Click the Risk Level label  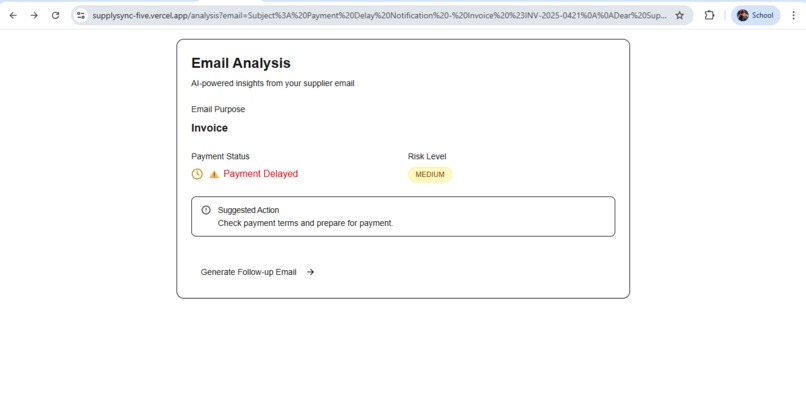[x=427, y=156]
